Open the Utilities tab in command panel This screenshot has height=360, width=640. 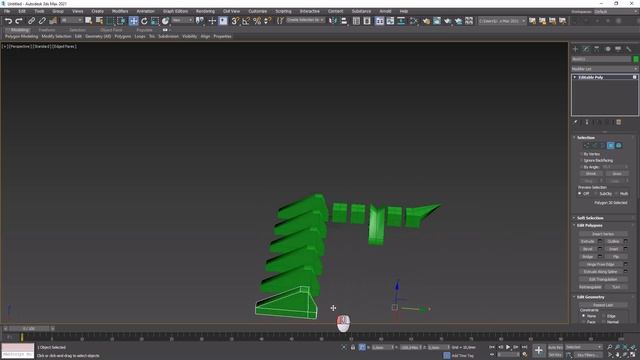(x=629, y=49)
